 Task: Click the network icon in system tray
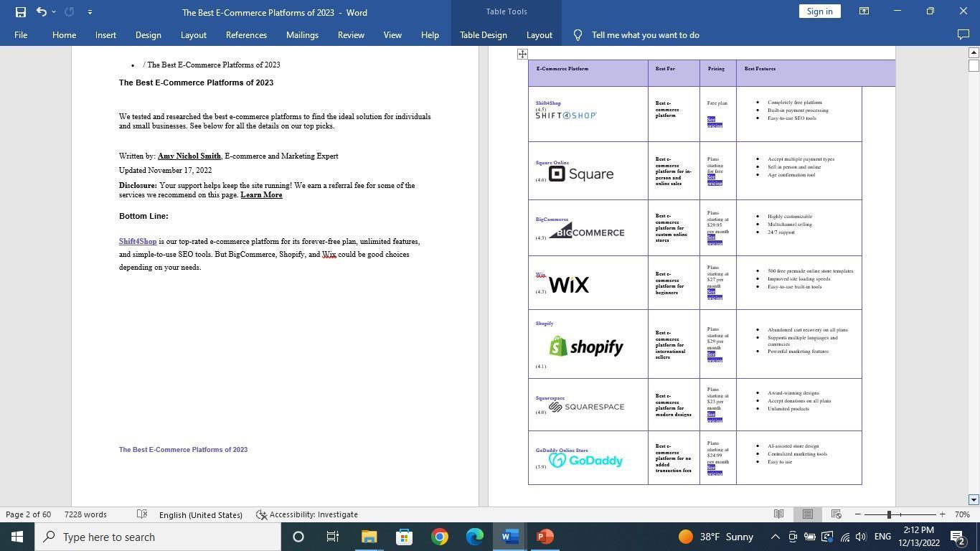coord(844,537)
